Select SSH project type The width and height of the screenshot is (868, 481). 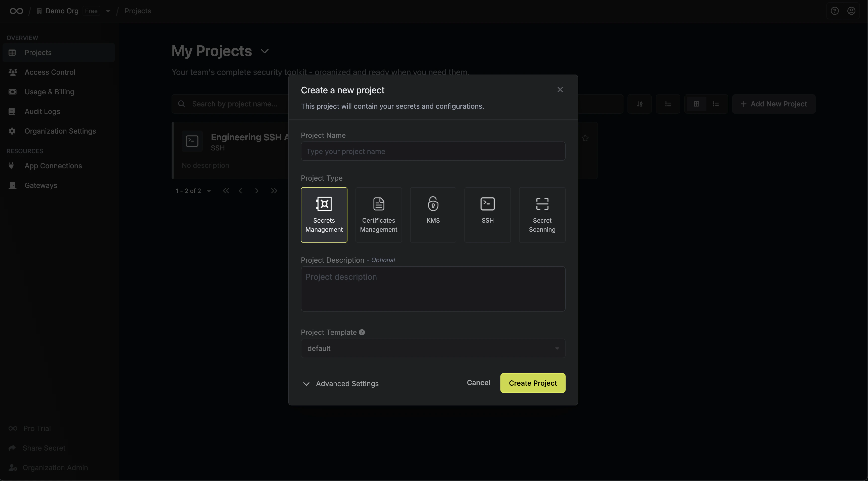click(487, 215)
